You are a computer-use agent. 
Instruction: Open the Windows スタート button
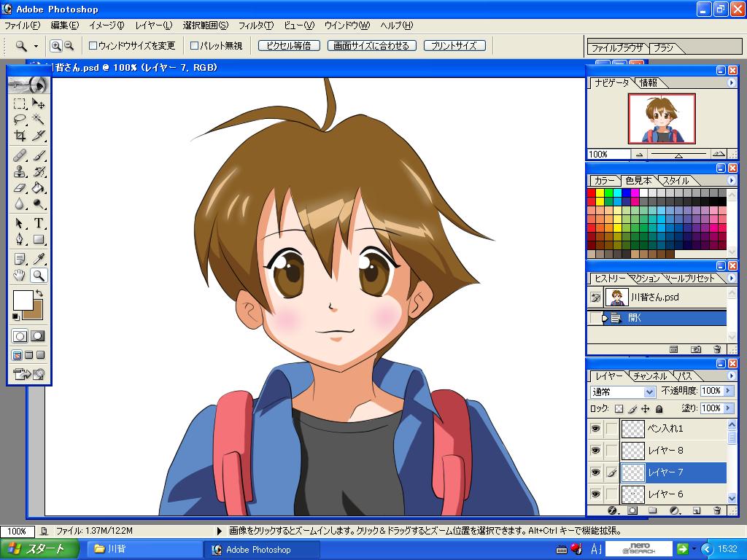(x=39, y=549)
